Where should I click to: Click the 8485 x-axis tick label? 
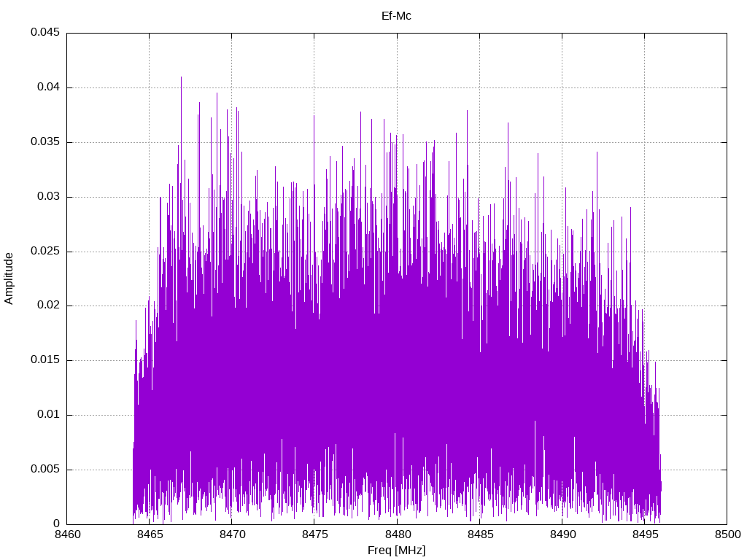tap(479, 534)
